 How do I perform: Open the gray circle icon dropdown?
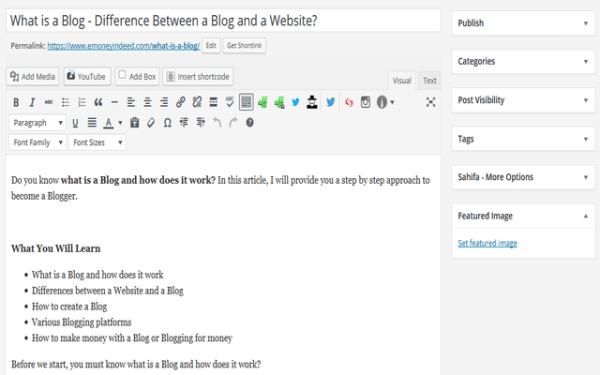386,102
